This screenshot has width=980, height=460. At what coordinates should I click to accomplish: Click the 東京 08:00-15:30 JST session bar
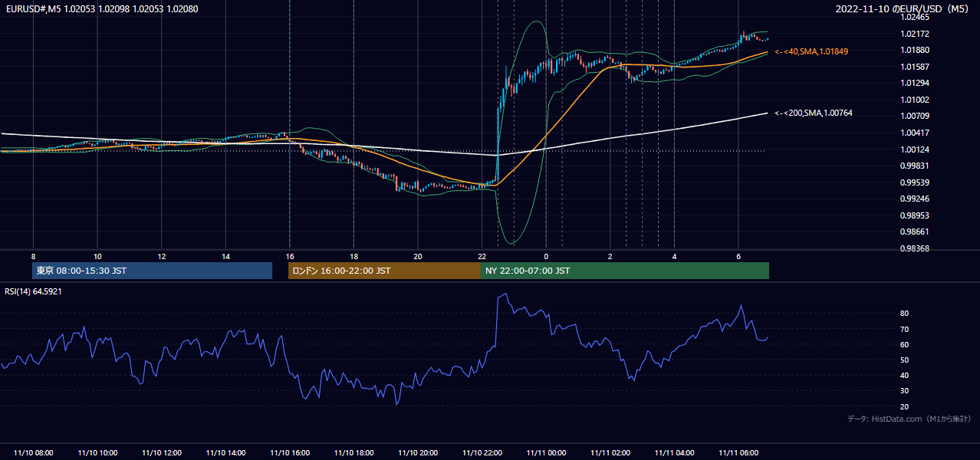(x=153, y=271)
